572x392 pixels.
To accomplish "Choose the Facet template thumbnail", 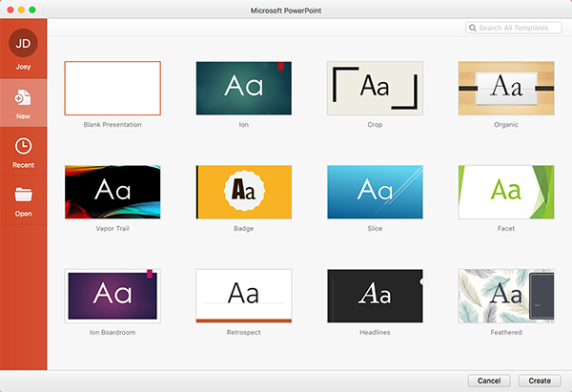I will (x=506, y=192).
